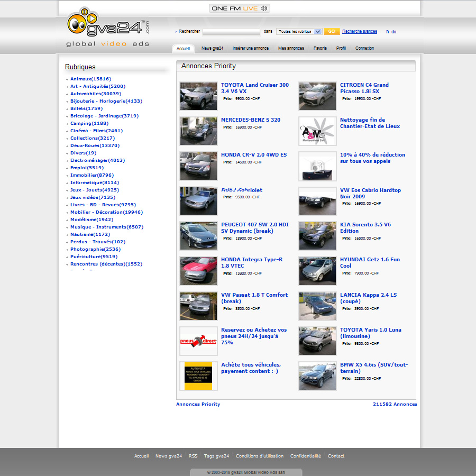
Task: Switch to the Mes annonces tab
Action: [x=291, y=48]
